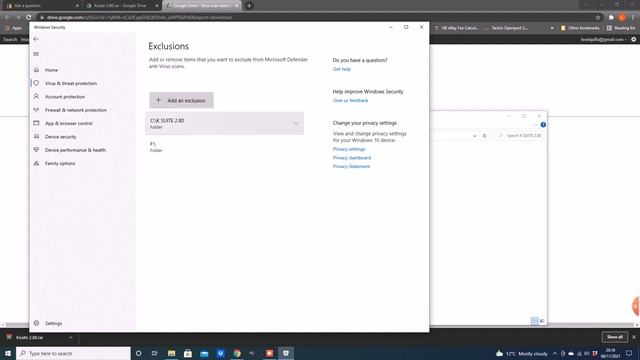The width and height of the screenshot is (640, 360).
Task: Open the Google settings gear on Drive page
Action: click(x=633, y=40)
